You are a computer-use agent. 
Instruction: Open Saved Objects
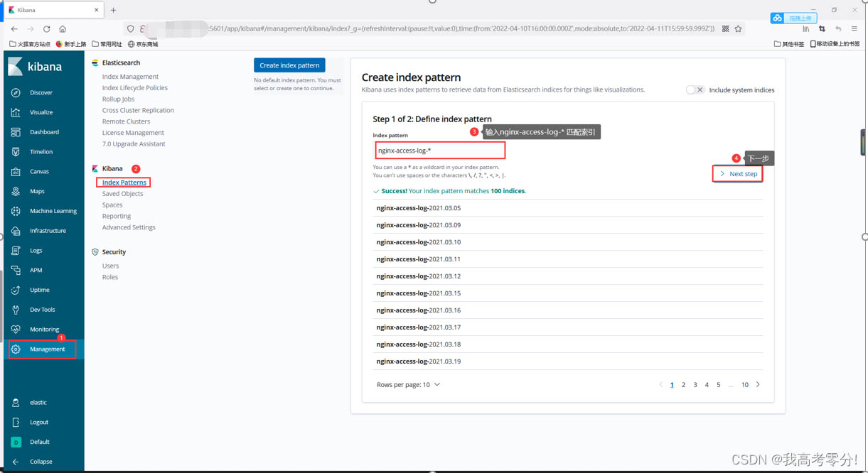tap(122, 194)
